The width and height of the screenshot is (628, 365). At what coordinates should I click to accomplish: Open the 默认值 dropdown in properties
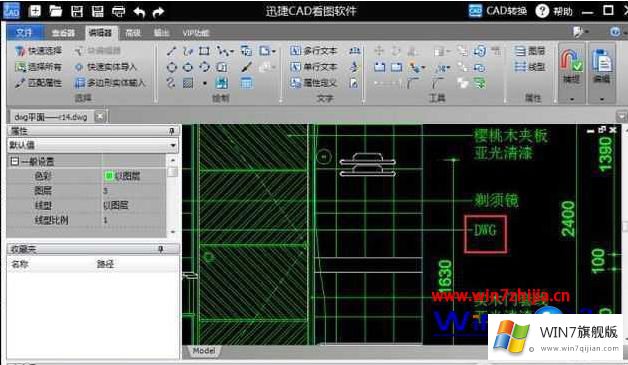tap(93, 145)
